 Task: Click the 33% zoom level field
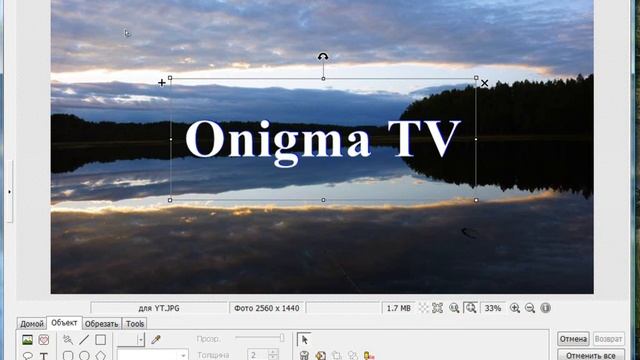pos(493,308)
